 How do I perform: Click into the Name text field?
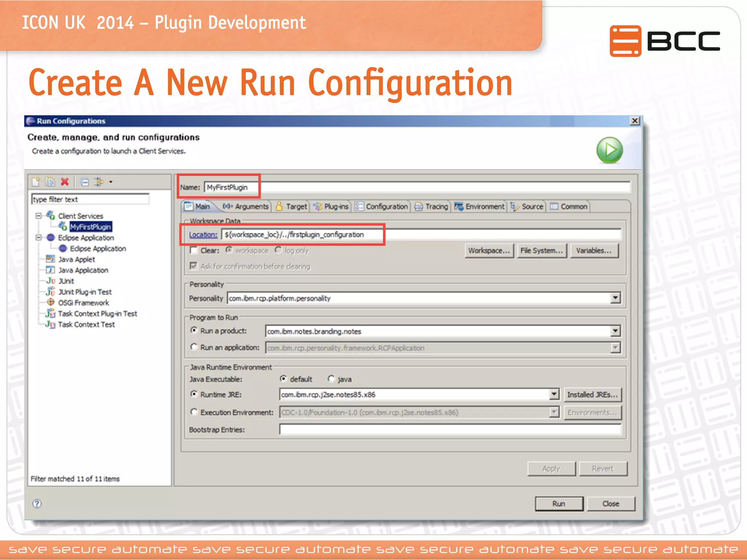[417, 187]
